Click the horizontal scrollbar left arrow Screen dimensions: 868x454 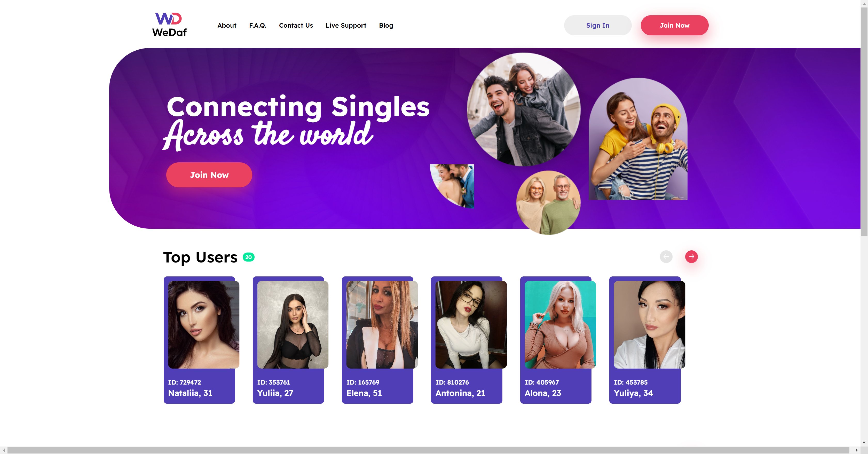4,450
